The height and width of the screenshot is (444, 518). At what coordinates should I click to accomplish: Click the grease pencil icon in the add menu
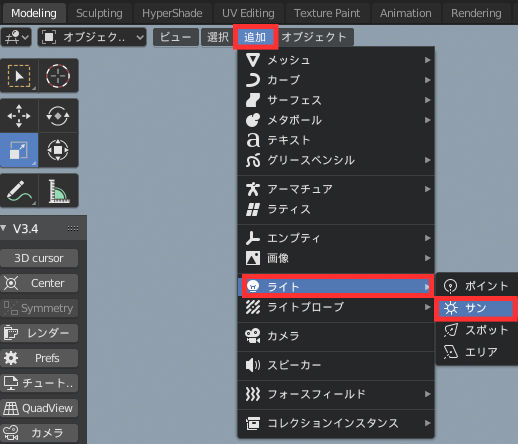253,161
